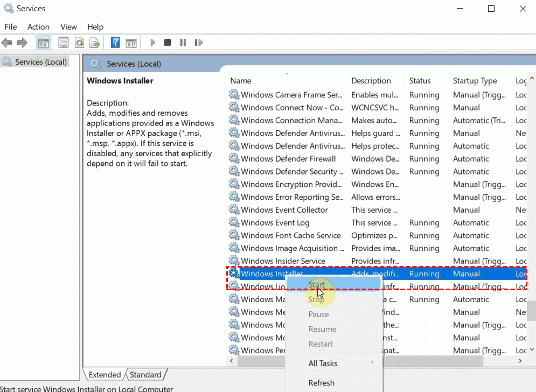Click gear icon of Windows Camera Frame Server

234,94
